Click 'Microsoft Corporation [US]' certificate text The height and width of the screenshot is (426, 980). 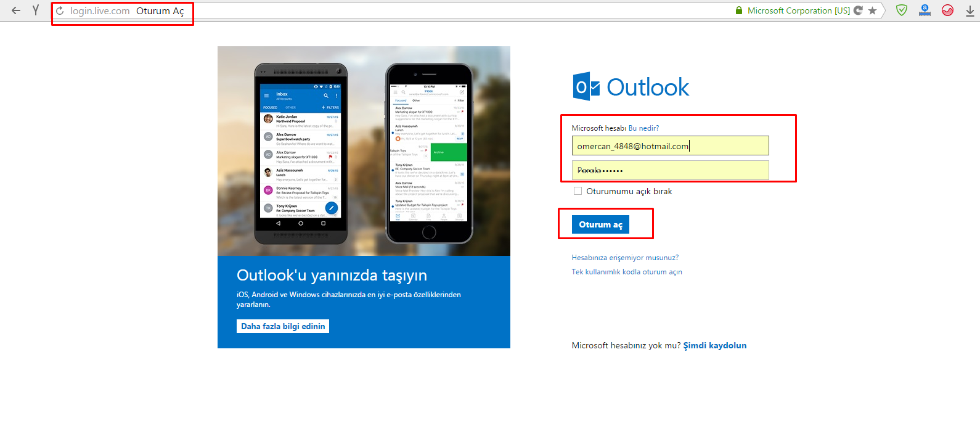pyautogui.click(x=799, y=10)
